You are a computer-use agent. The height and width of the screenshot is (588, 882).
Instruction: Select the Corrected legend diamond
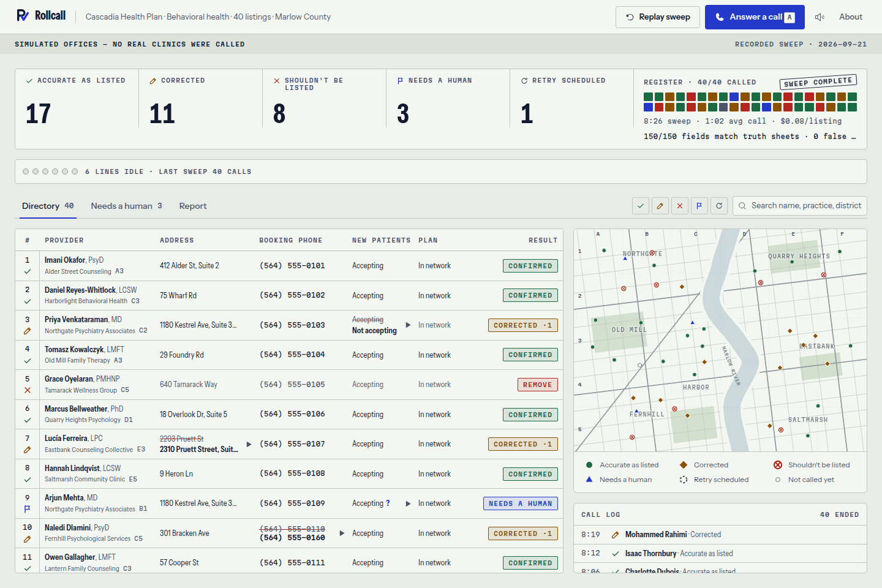[684, 465]
